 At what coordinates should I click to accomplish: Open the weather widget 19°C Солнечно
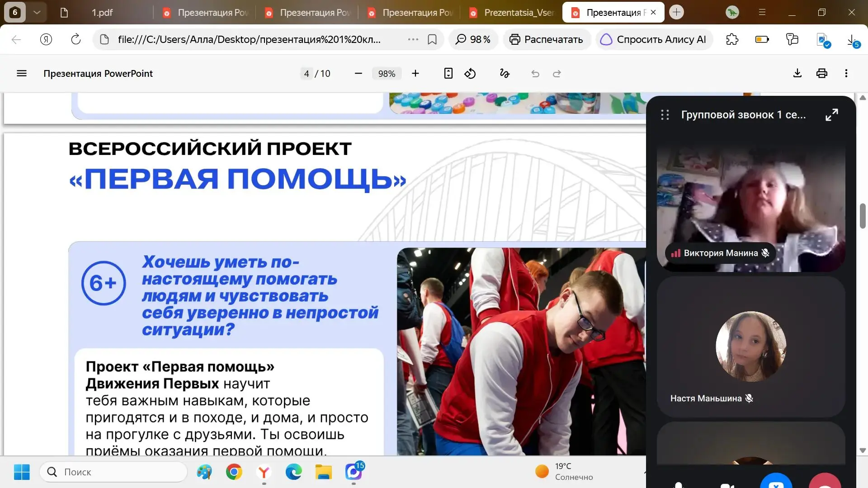tap(564, 472)
